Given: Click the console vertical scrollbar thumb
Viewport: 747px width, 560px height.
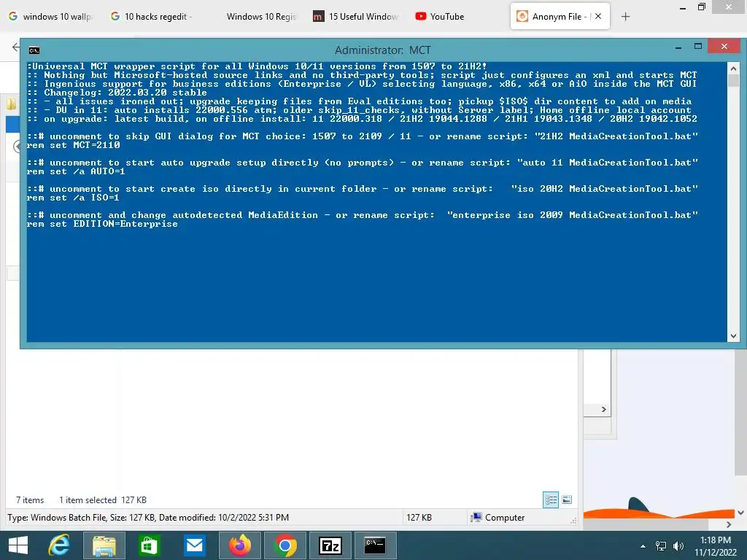Looking at the screenshot, I should [x=733, y=80].
